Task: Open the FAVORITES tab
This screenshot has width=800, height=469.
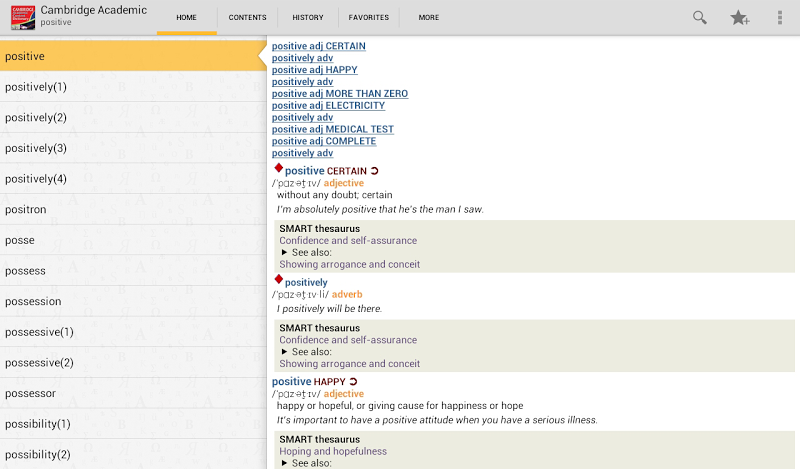Action: tap(369, 18)
